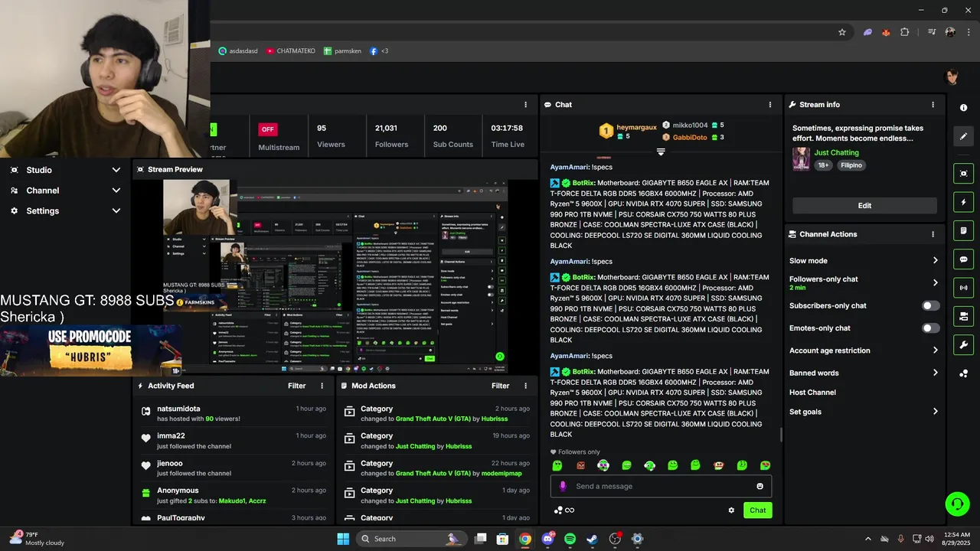Open parmsken bookmark

tap(342, 51)
